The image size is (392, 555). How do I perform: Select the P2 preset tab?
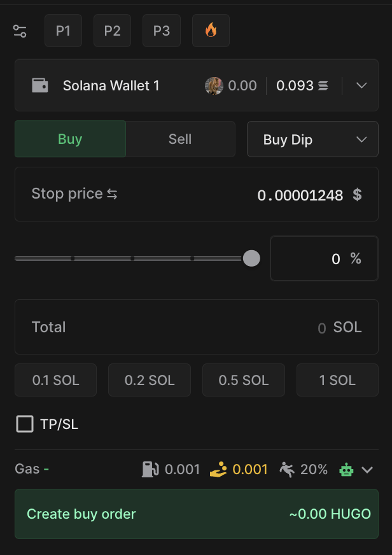[112, 31]
